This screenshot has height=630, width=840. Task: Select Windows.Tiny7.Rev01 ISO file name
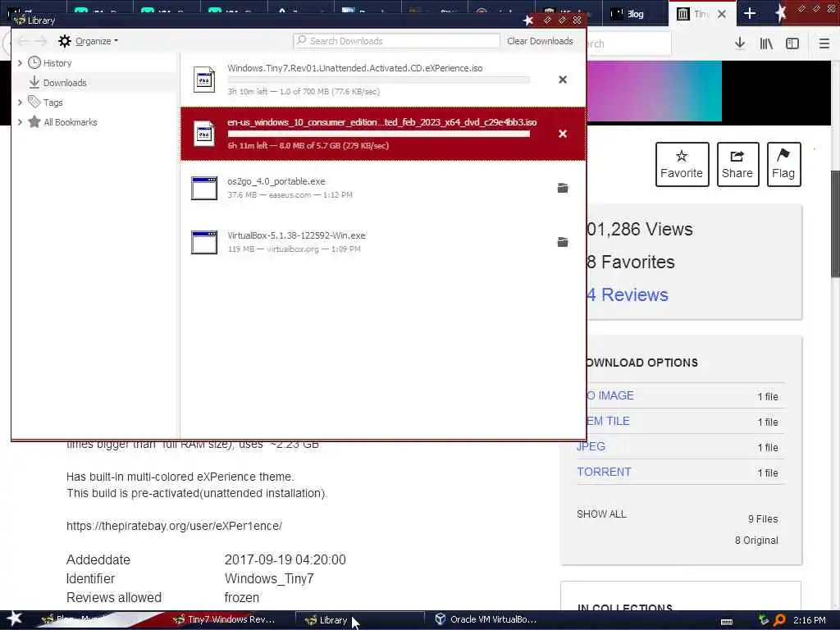354,68
